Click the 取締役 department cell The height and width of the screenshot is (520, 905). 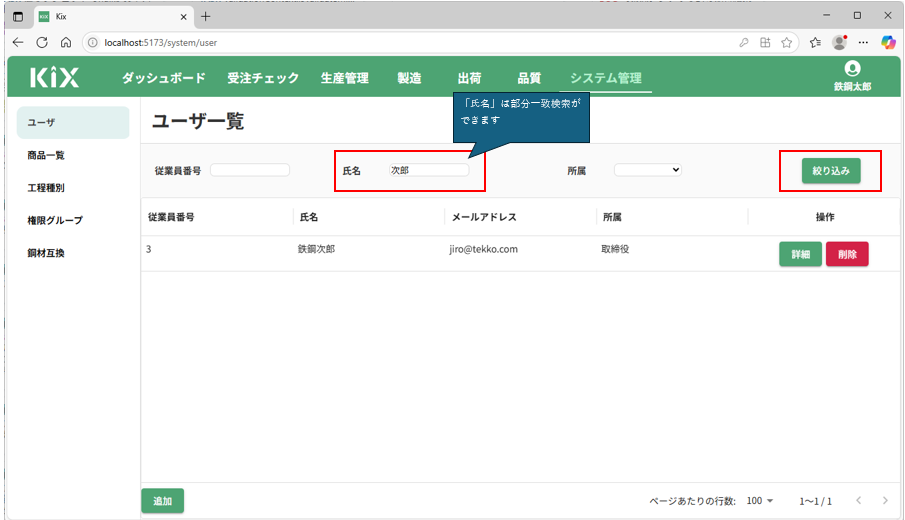click(x=615, y=249)
